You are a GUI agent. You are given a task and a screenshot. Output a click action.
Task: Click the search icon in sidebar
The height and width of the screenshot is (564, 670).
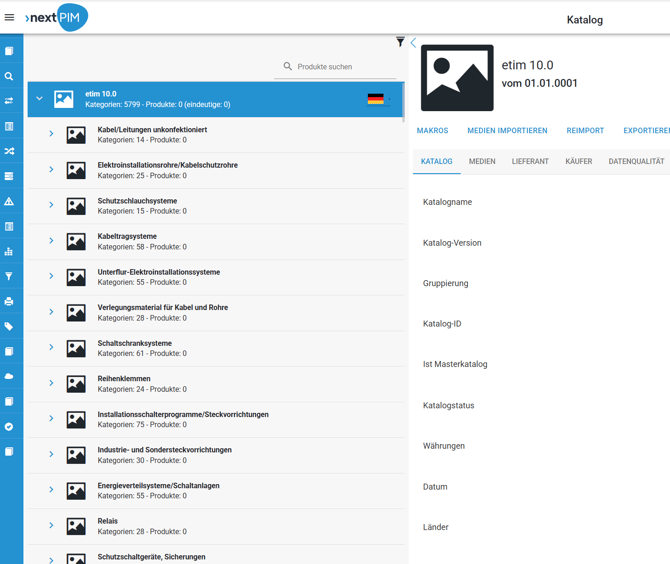(9, 76)
